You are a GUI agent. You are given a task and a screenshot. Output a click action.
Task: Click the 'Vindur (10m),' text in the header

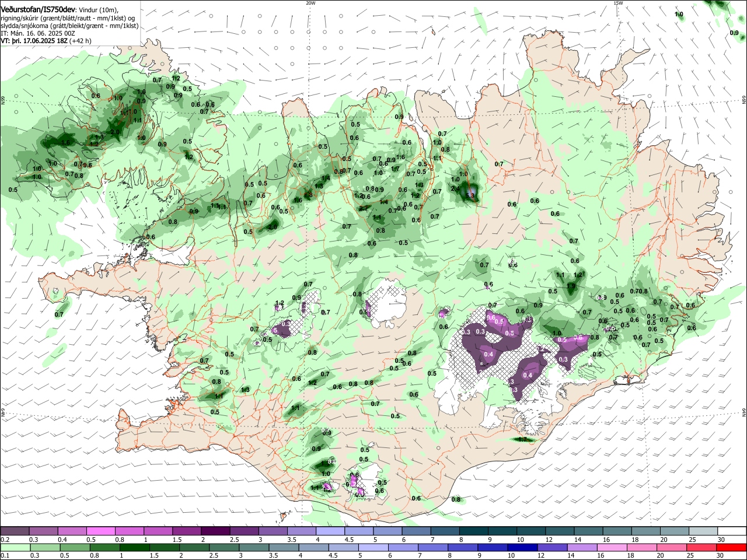[98, 10]
